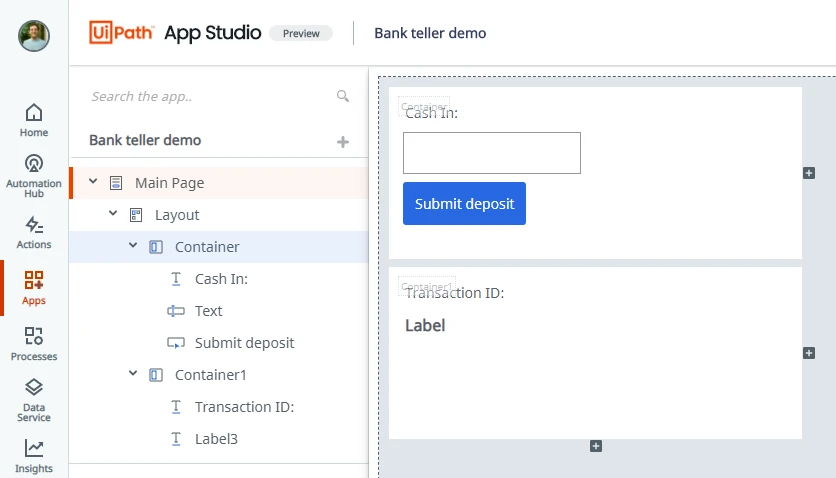Click the plus icon beside Bank teller demo

point(343,142)
